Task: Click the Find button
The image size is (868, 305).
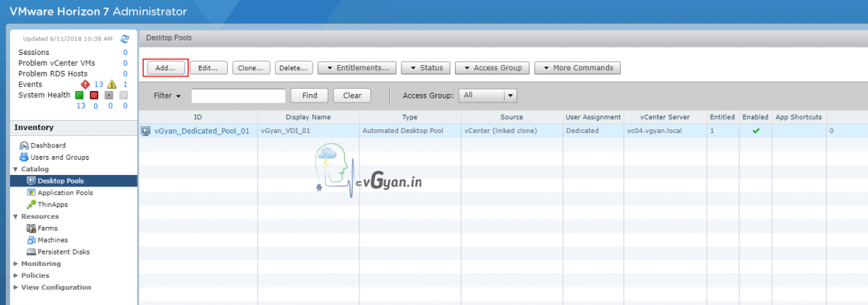Action: (310, 95)
